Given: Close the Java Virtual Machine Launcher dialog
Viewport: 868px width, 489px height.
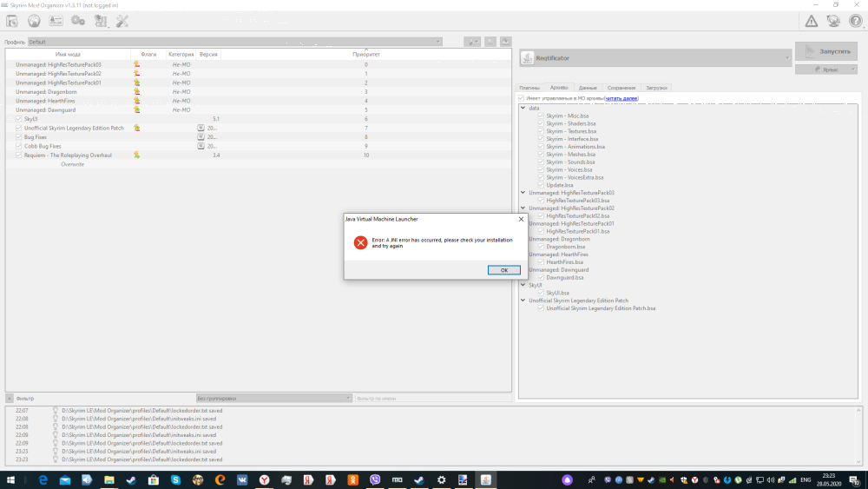Looking at the screenshot, I should click(x=521, y=219).
